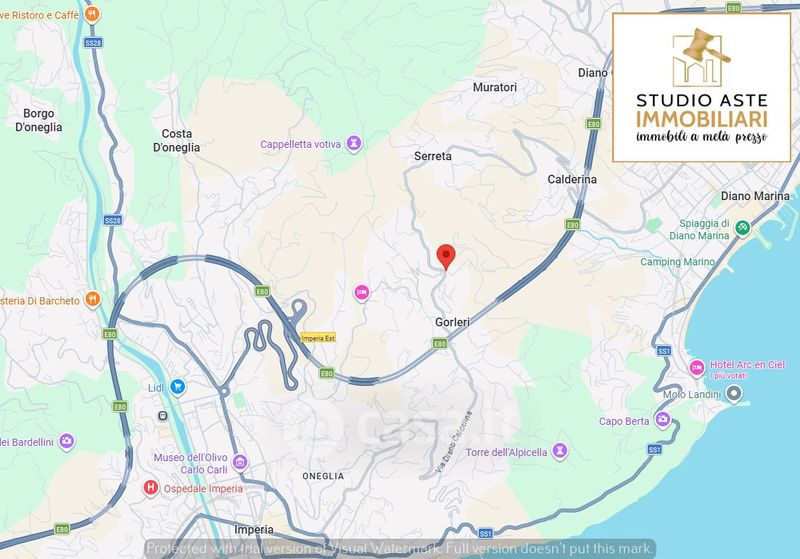Click the red location pin marker
The width and height of the screenshot is (800, 559).
coord(447,256)
